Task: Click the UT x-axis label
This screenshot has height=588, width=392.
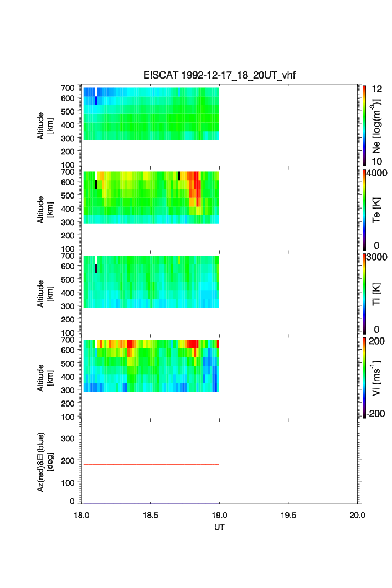Action: pos(219,527)
